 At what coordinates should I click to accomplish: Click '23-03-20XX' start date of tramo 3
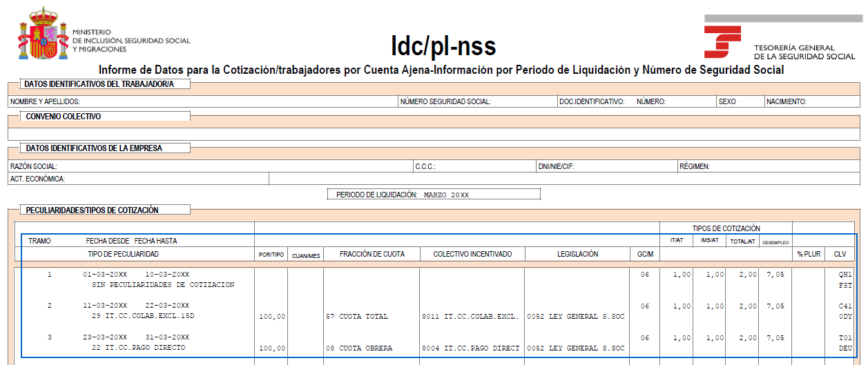click(105, 338)
